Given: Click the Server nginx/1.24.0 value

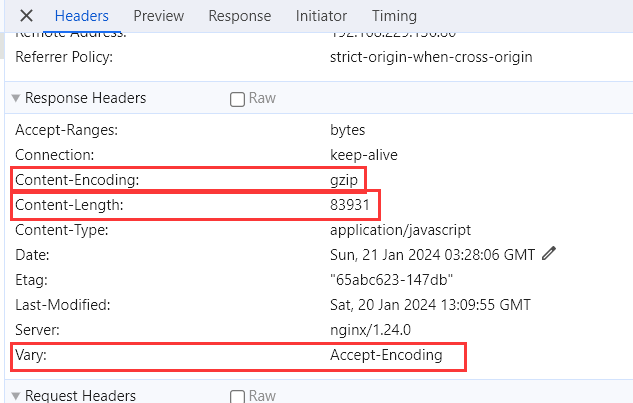Looking at the screenshot, I should point(370,330).
